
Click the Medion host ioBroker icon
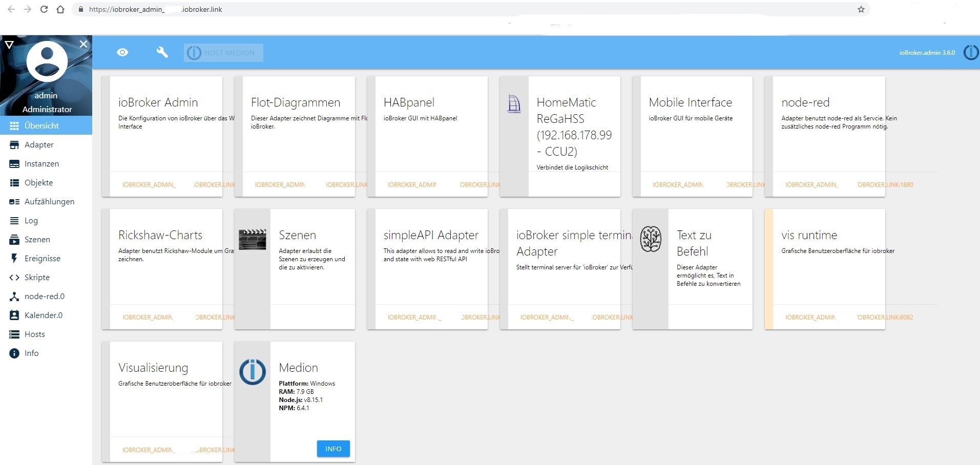point(253,372)
